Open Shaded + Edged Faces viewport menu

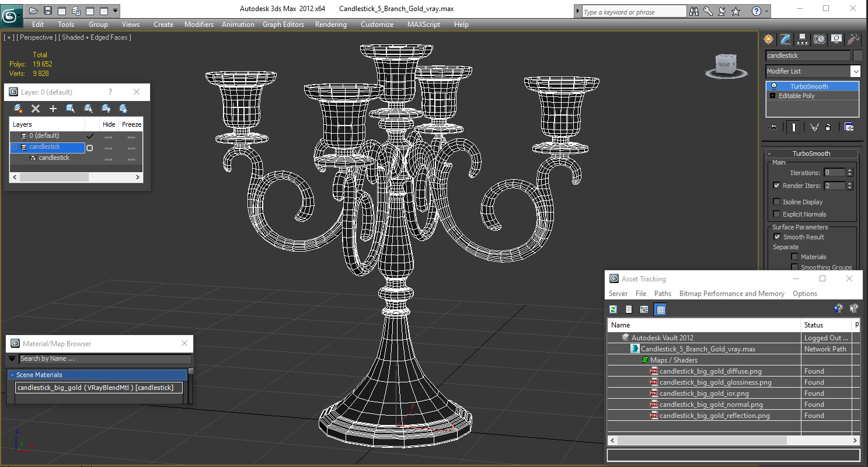pyautogui.click(x=95, y=37)
